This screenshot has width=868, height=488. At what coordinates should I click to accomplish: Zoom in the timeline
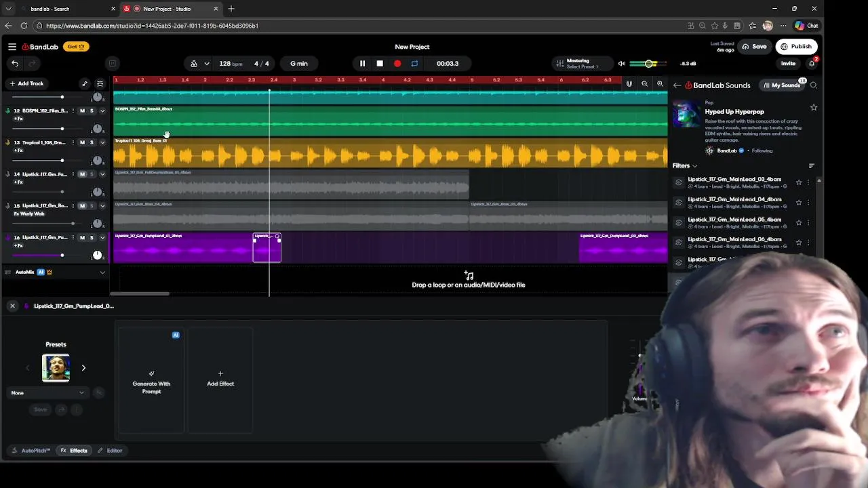tap(660, 84)
